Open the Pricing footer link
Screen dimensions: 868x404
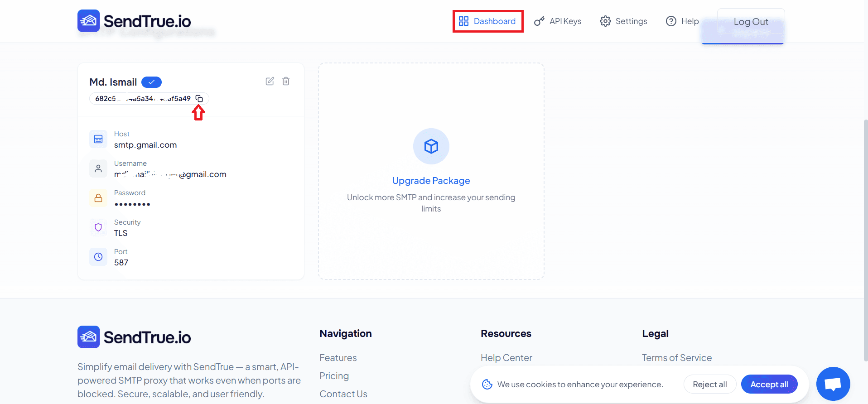click(x=334, y=376)
